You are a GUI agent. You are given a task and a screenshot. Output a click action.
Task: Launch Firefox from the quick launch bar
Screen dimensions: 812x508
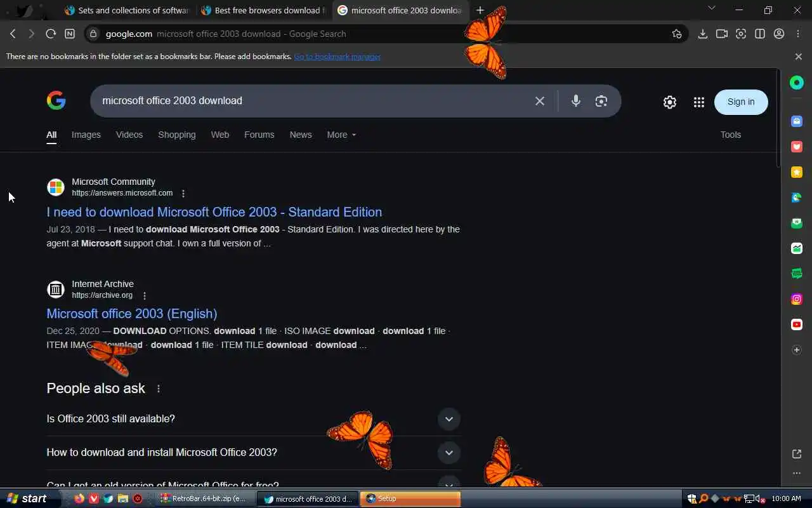click(x=79, y=498)
